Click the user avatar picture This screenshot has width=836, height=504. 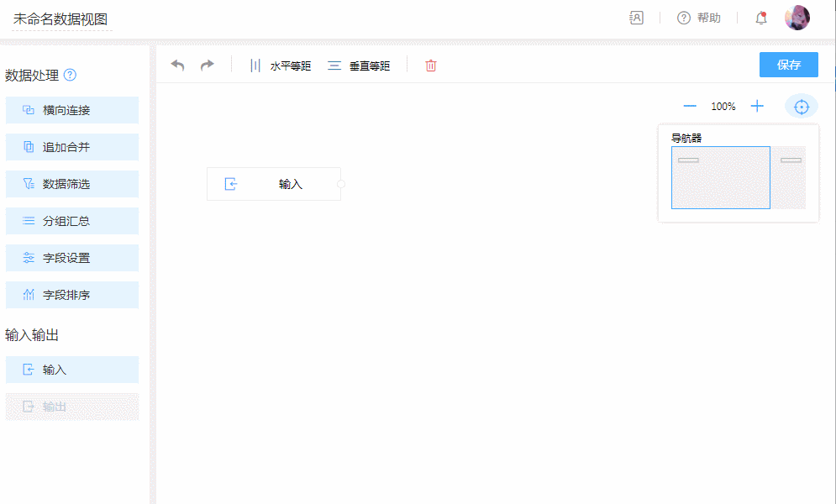click(x=797, y=18)
